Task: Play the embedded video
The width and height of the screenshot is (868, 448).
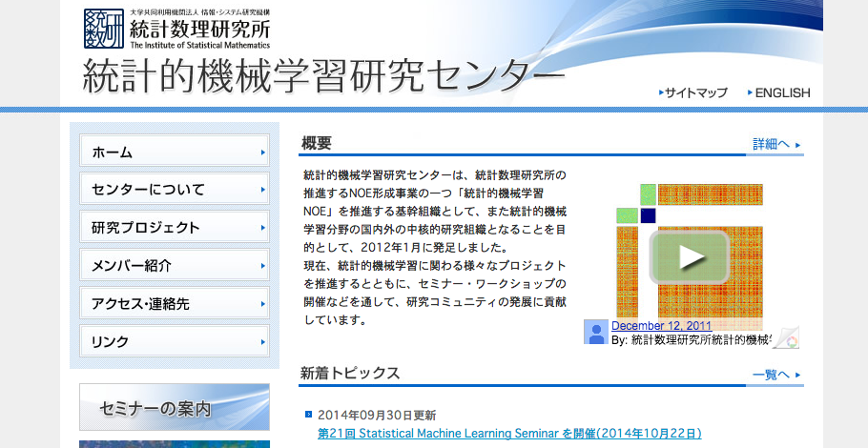Action: (x=690, y=256)
